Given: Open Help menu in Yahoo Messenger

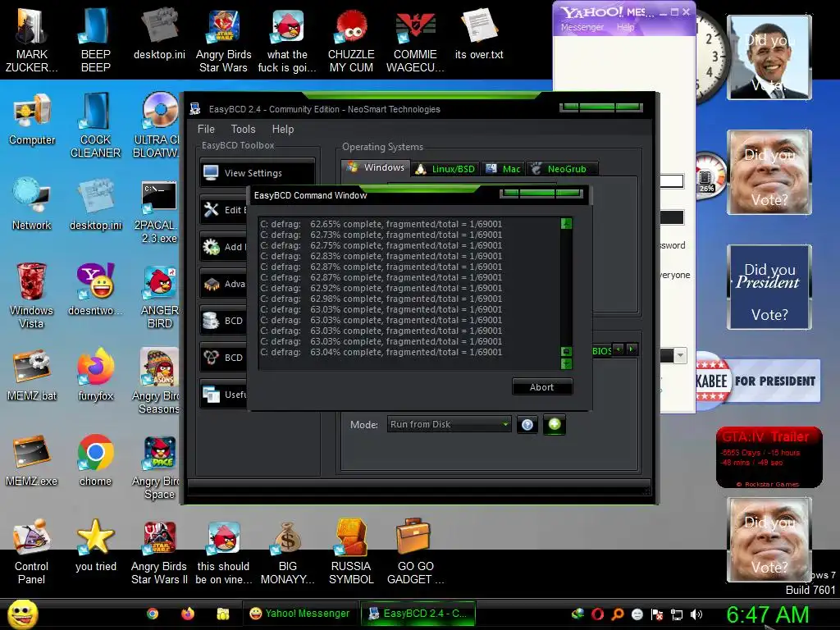Looking at the screenshot, I should click(x=625, y=27).
